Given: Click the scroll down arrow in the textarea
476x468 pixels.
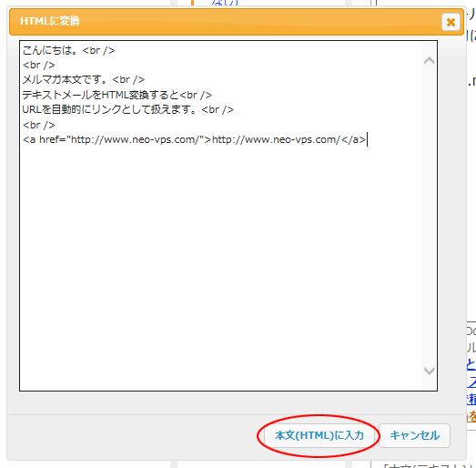Looking at the screenshot, I should (429, 371).
